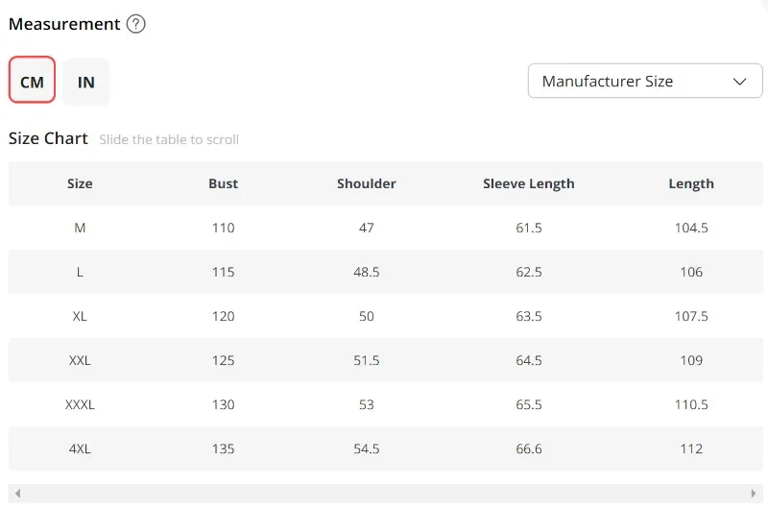Click the Size column header

[x=80, y=183]
